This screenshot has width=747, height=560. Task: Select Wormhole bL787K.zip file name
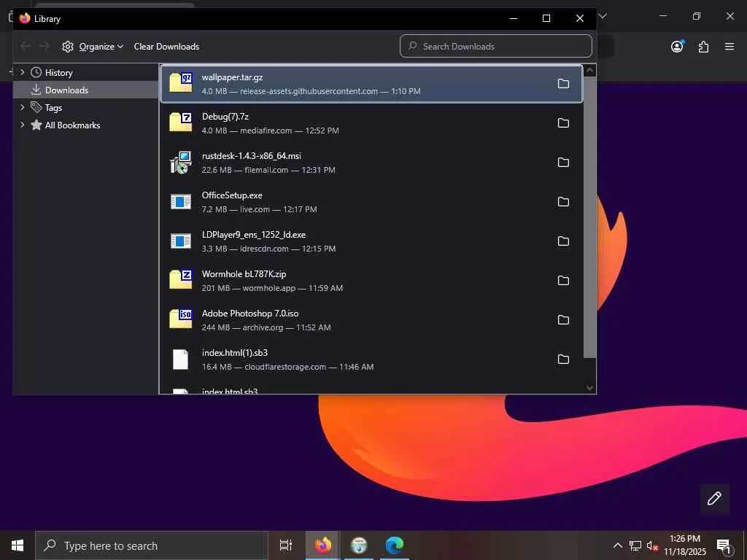click(x=244, y=274)
